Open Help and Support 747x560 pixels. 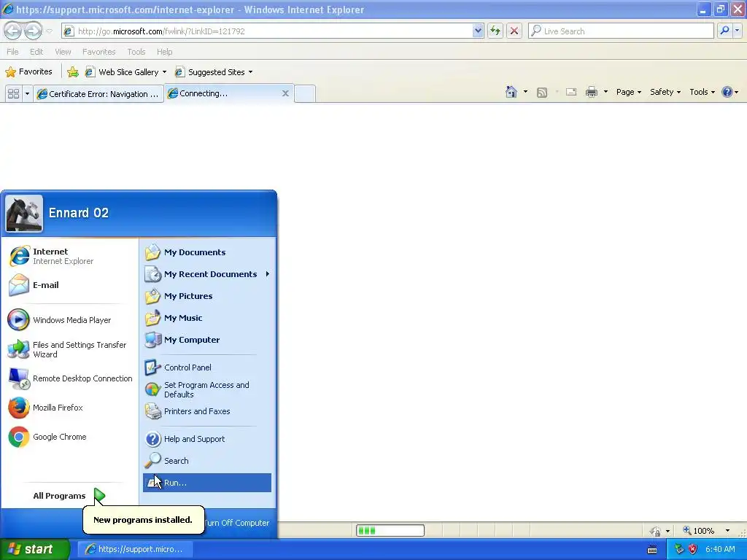(207, 439)
